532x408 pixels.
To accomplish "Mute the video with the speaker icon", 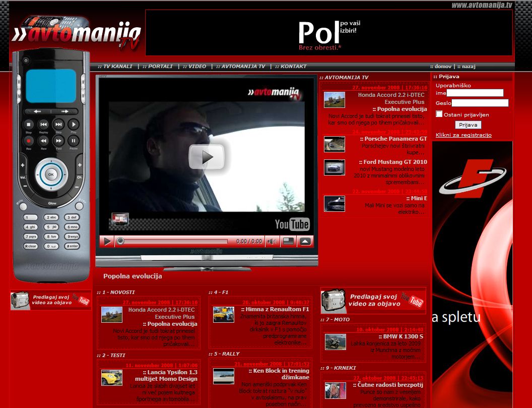I will tap(272, 242).
